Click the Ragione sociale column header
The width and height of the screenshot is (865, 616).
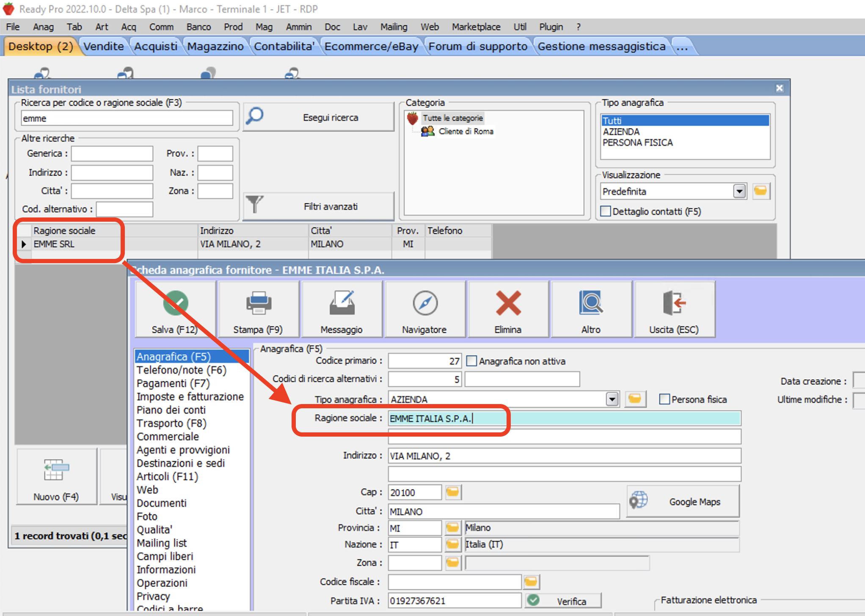(x=114, y=231)
